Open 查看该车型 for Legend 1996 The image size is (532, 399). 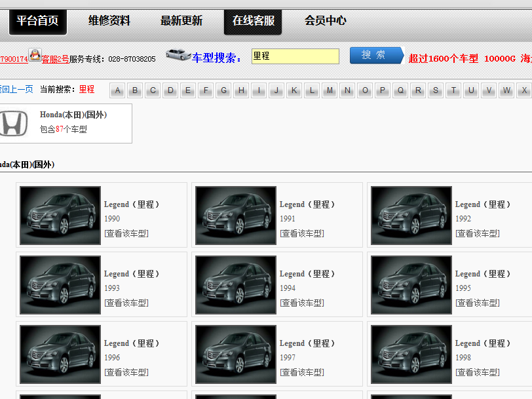[x=126, y=373]
